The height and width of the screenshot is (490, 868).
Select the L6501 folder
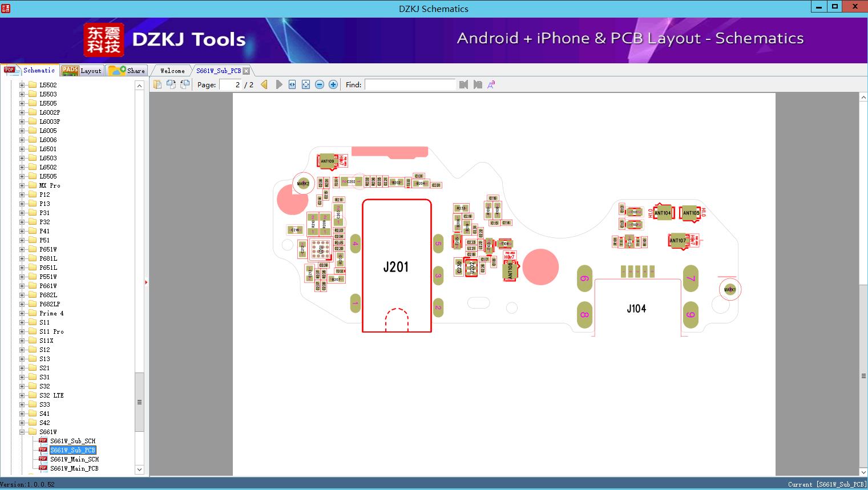click(48, 149)
